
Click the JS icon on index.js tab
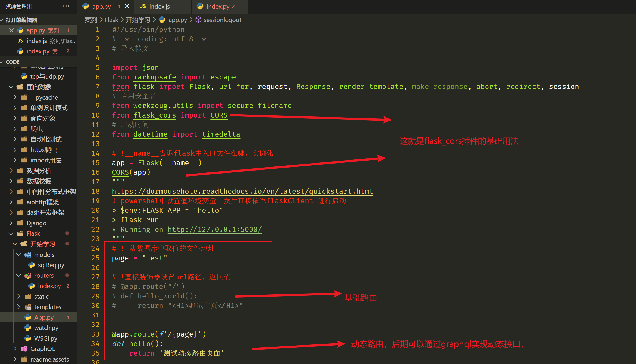[143, 6]
